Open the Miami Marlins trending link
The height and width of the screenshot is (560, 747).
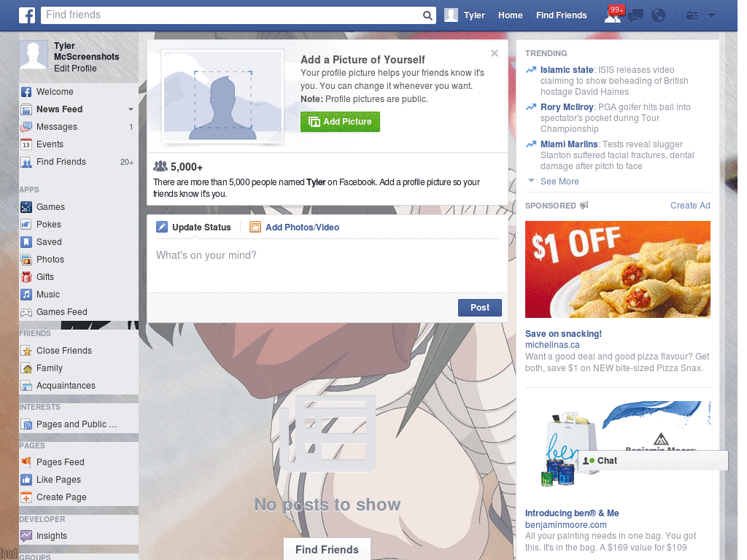(569, 144)
